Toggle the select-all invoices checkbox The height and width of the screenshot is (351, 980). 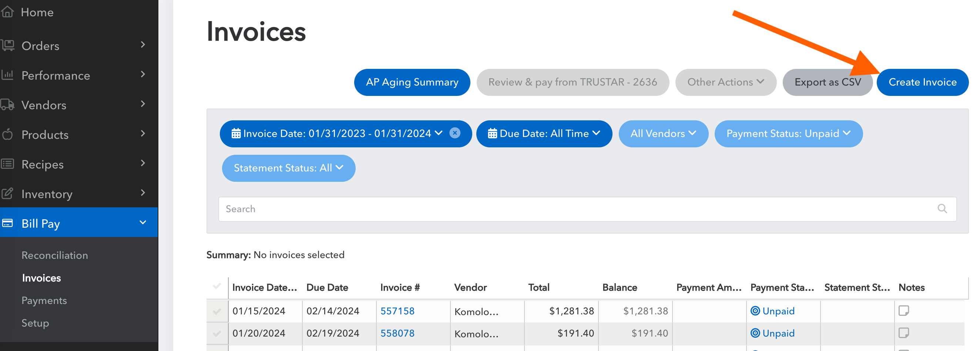[217, 286]
